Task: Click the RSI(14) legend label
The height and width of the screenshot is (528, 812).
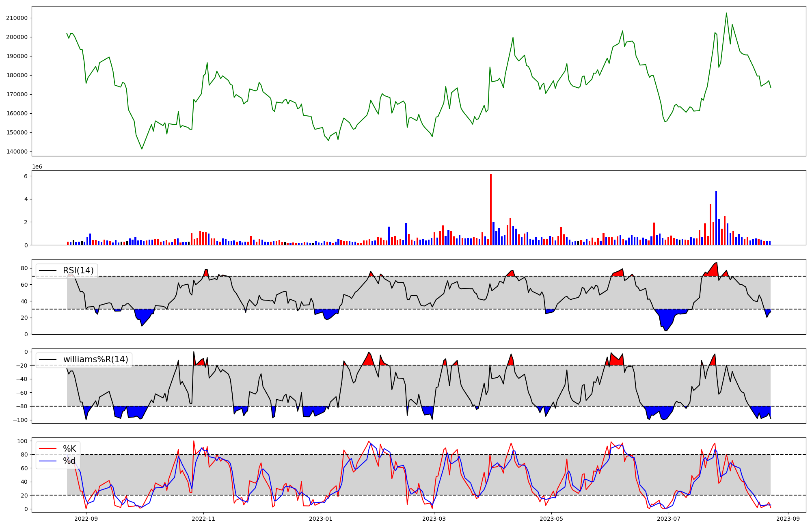Action: tap(78, 270)
